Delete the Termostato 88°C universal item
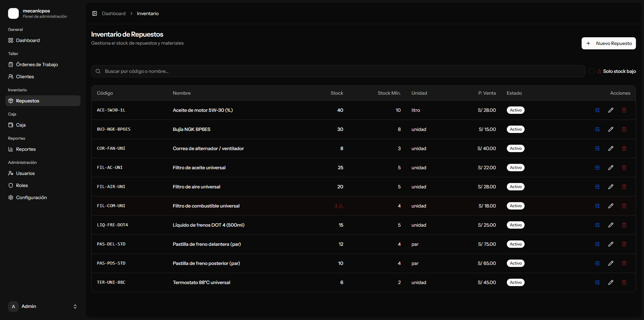 click(x=624, y=282)
